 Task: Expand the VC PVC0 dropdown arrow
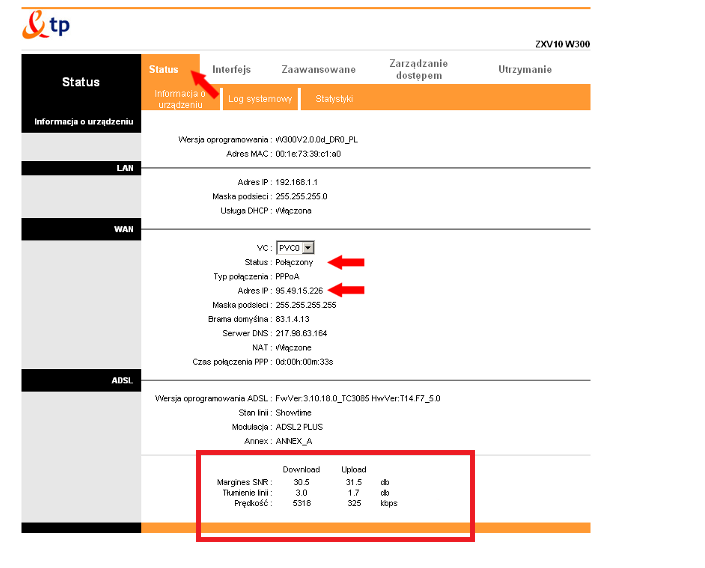(308, 248)
